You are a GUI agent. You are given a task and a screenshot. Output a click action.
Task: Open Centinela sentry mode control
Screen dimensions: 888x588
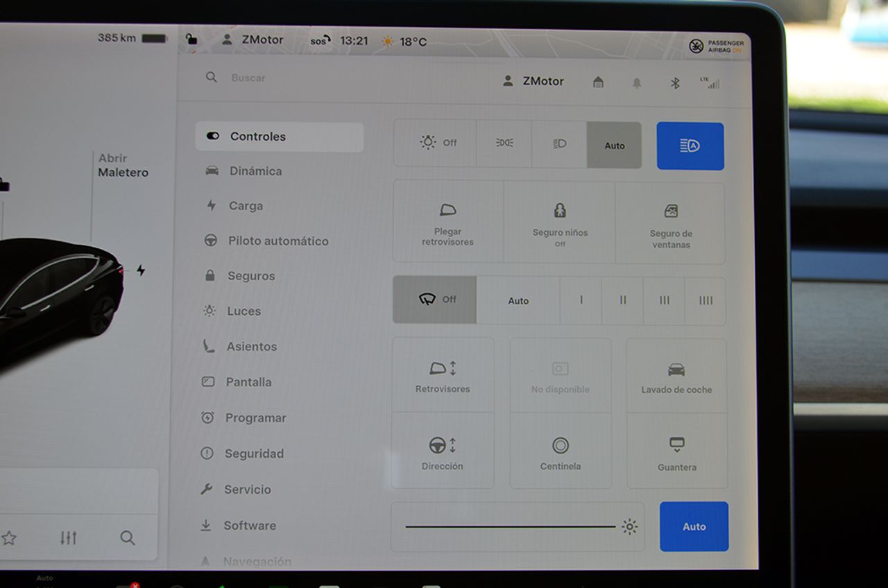[x=561, y=452]
